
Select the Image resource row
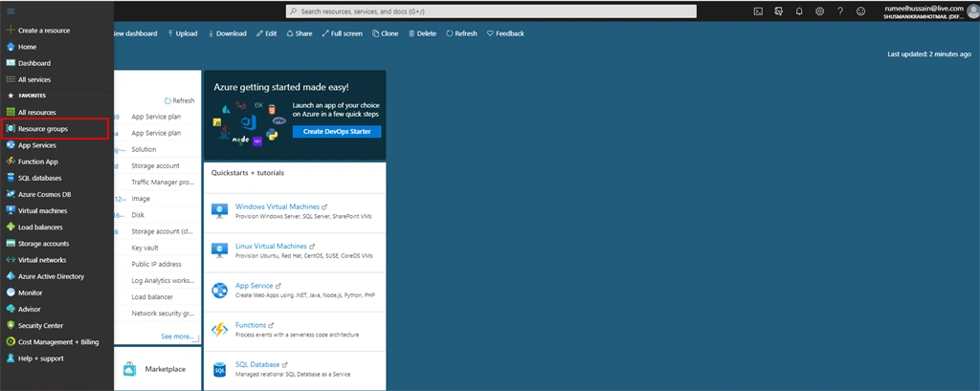[x=158, y=199]
